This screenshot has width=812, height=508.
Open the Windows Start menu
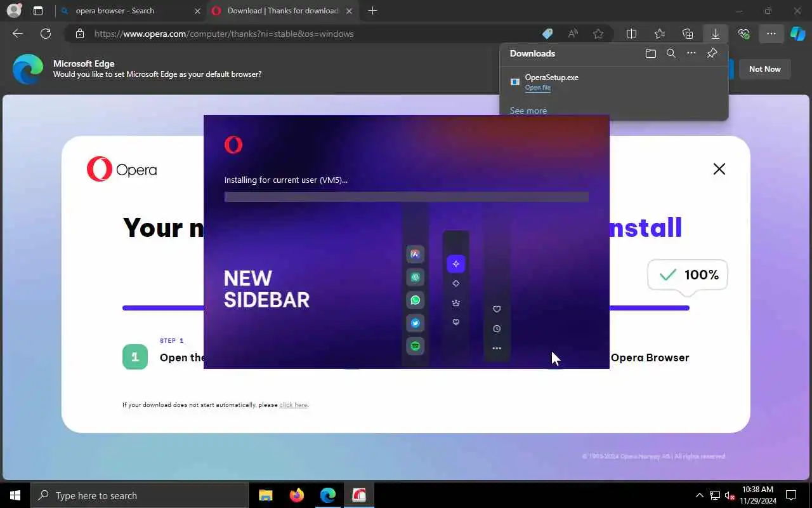click(x=15, y=495)
